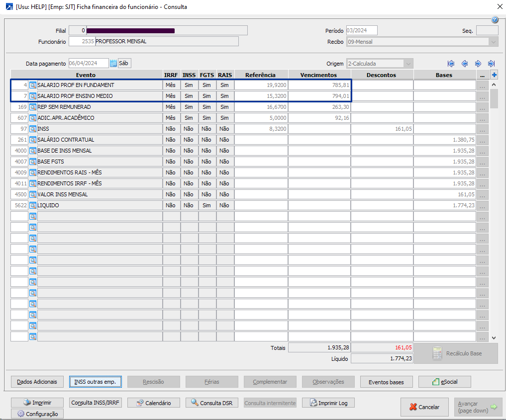Go to previous record arrow
The width and height of the screenshot is (506, 420).
(x=465, y=64)
